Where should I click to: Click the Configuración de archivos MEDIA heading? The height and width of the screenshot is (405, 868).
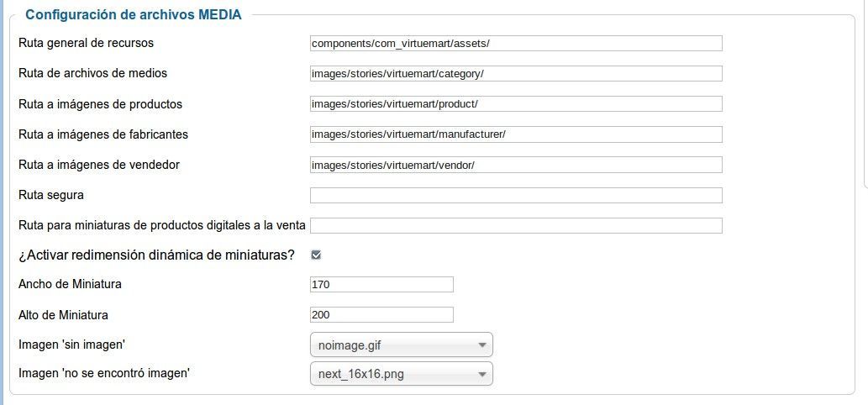pos(134,15)
